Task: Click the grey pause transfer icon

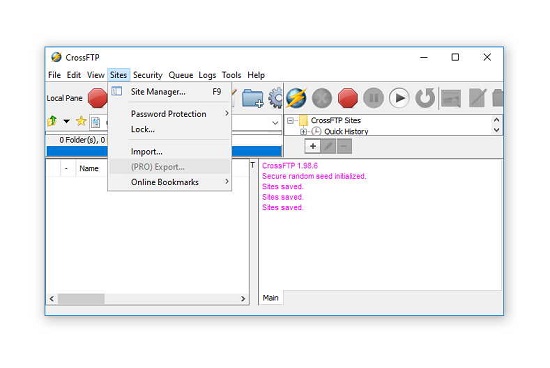Action: 374,98
